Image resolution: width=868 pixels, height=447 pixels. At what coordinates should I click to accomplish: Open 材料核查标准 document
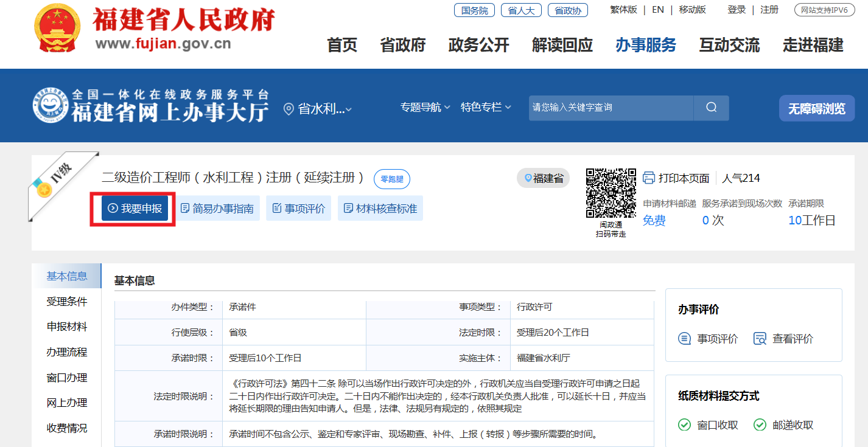tap(380, 209)
